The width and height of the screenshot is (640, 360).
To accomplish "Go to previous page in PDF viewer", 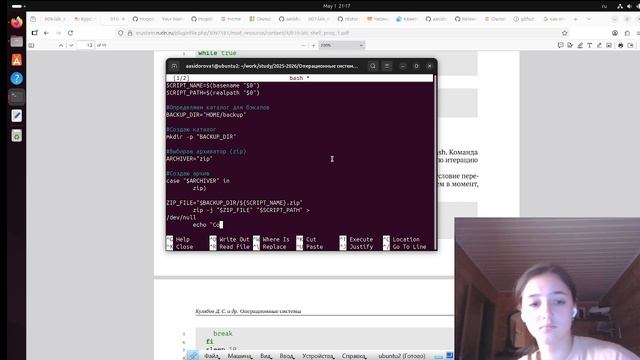I will (61, 45).
